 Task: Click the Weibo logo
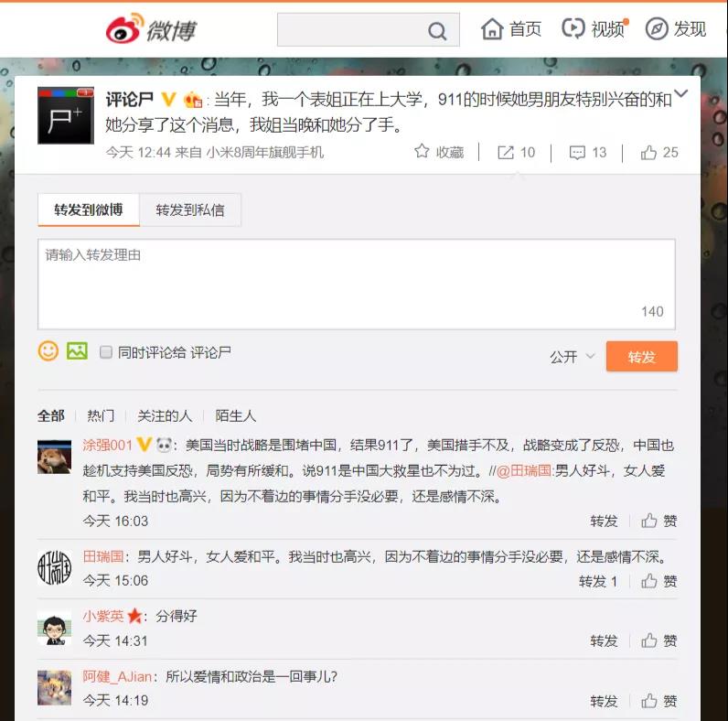click(x=151, y=28)
